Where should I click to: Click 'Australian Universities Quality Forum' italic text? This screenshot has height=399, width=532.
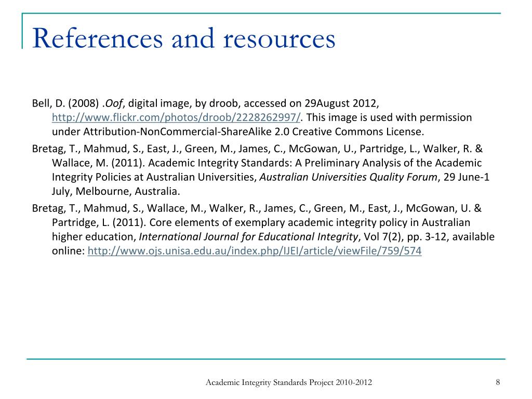[x=349, y=177]
